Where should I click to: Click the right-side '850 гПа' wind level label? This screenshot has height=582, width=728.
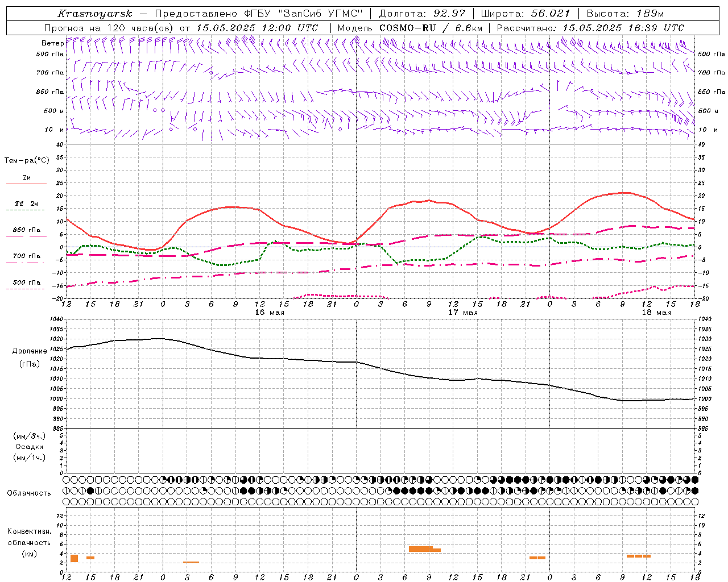click(712, 92)
